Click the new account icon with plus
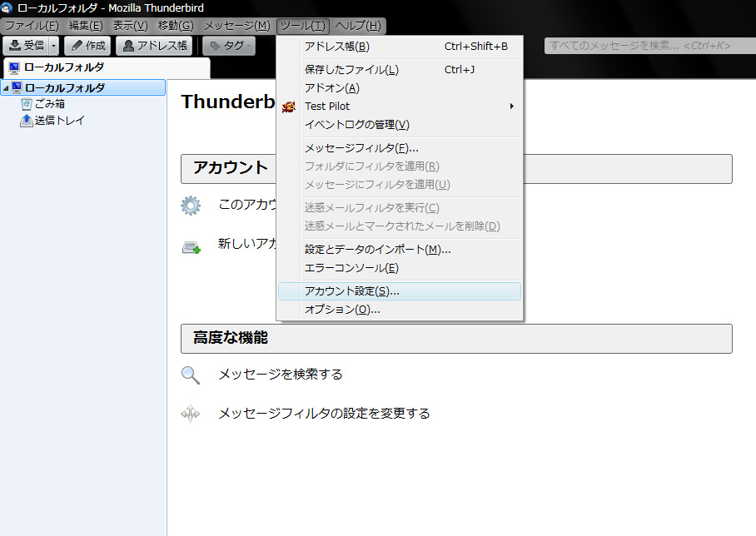 click(x=191, y=248)
